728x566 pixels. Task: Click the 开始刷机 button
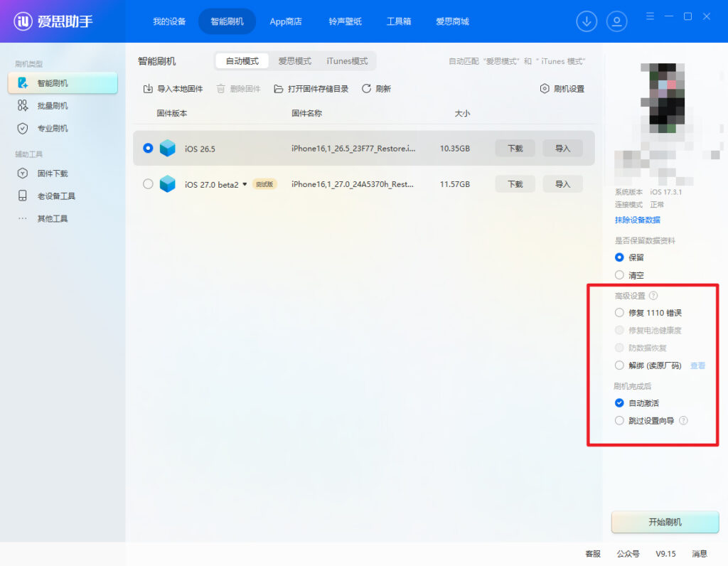click(x=665, y=522)
